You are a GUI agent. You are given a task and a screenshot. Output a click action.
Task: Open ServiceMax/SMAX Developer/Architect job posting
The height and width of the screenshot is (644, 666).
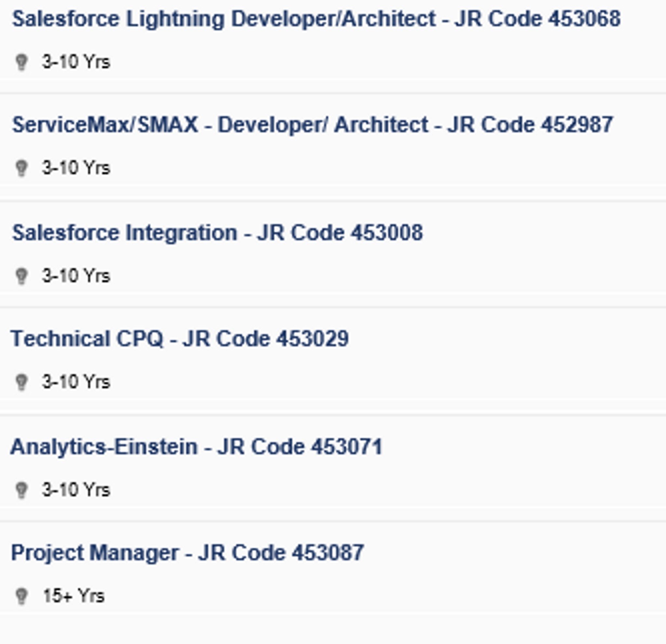click(x=313, y=125)
